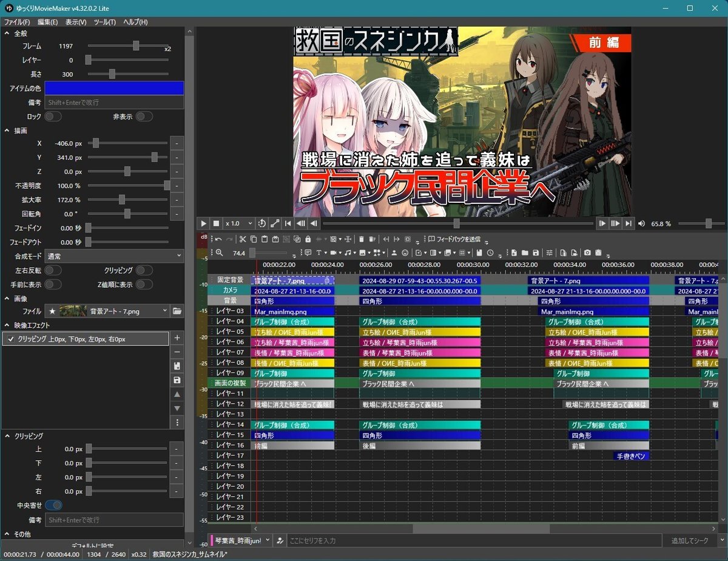Click the 追加してシーク button
Viewport: 728px width, 561px height.
click(690, 540)
